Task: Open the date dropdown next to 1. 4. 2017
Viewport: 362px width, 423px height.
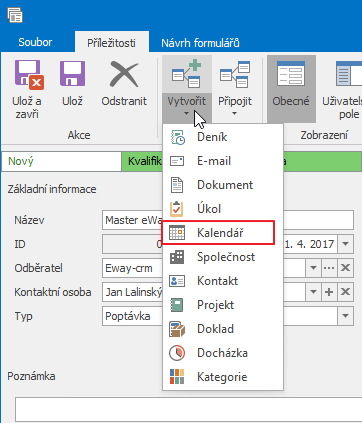Action: click(x=345, y=244)
